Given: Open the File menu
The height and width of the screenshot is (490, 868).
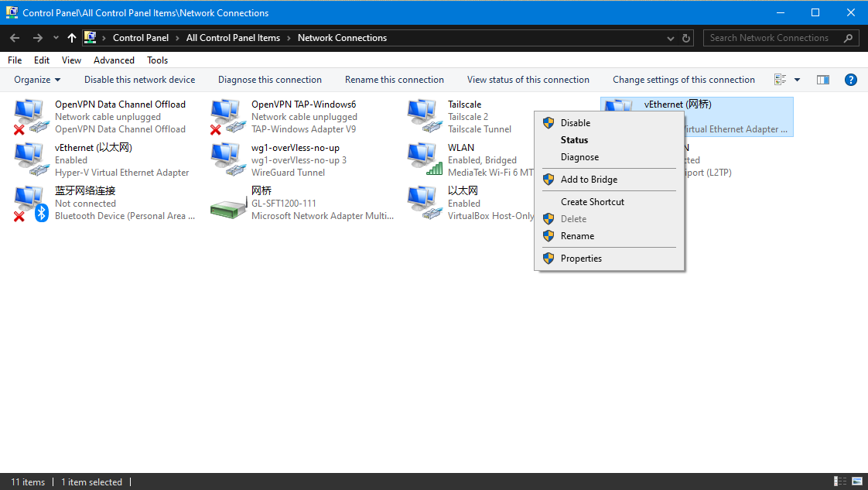Looking at the screenshot, I should coord(15,60).
